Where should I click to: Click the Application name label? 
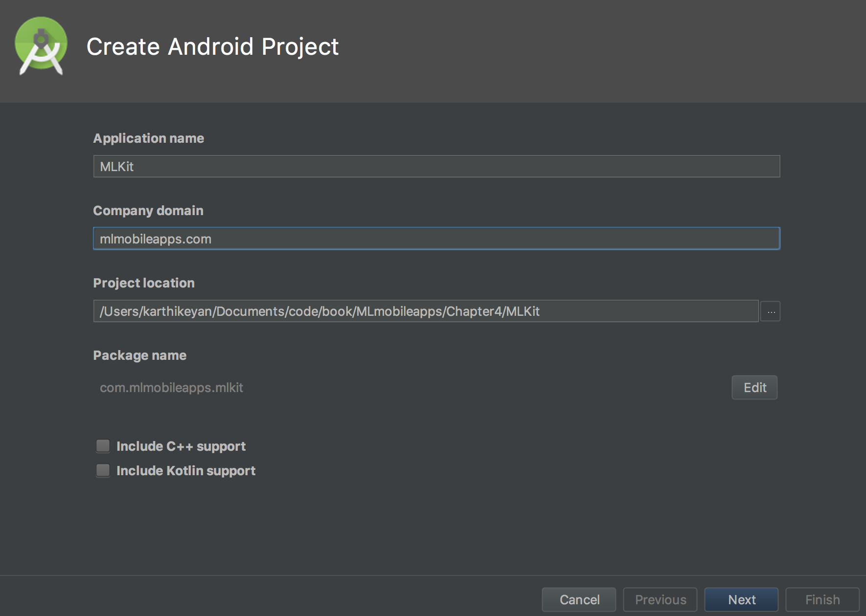149,138
